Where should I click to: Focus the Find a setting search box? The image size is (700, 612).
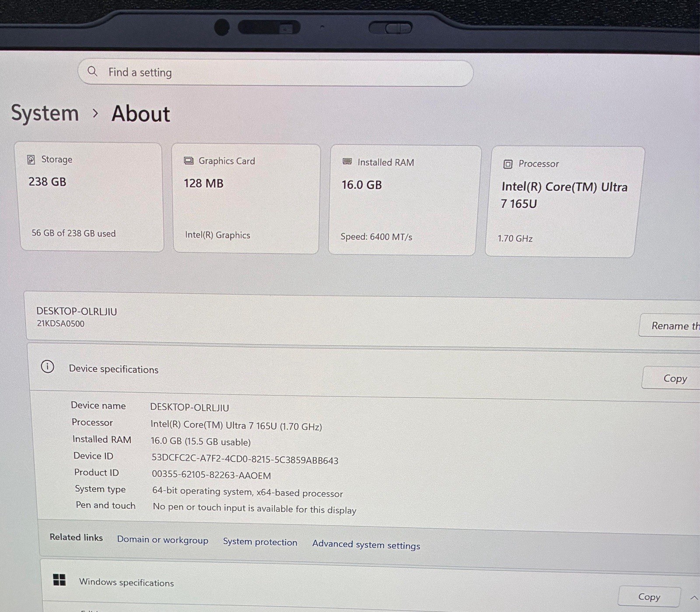(x=276, y=73)
